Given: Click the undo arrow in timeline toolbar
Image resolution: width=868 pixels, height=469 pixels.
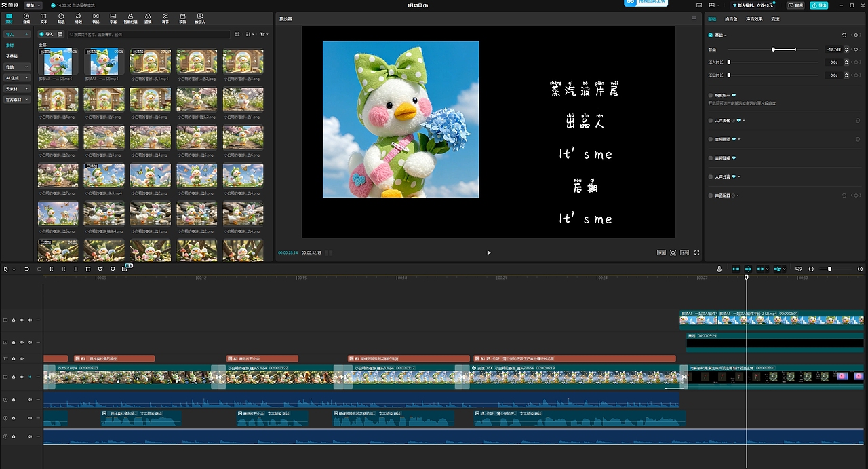Looking at the screenshot, I should tap(26, 269).
